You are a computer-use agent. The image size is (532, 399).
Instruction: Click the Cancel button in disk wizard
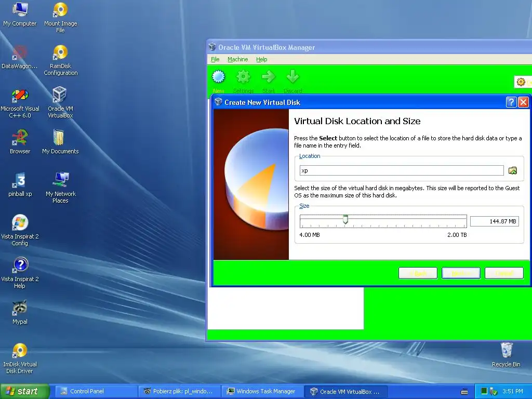pyautogui.click(x=504, y=273)
